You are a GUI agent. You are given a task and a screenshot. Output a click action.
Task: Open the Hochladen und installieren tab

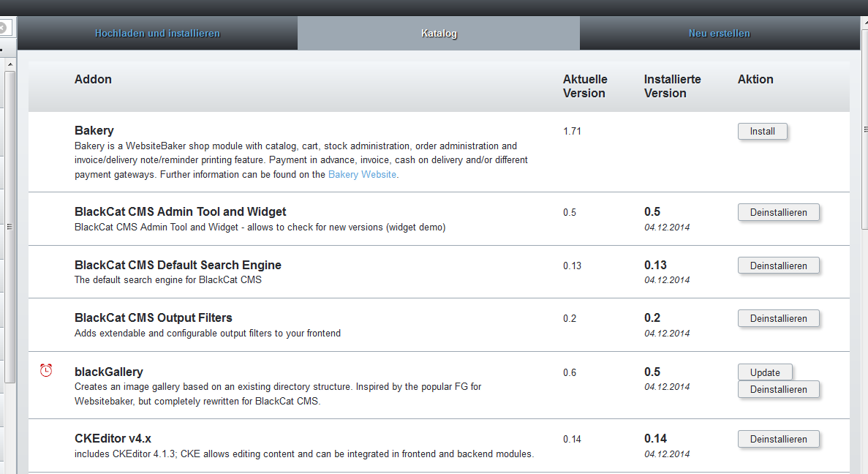click(157, 33)
